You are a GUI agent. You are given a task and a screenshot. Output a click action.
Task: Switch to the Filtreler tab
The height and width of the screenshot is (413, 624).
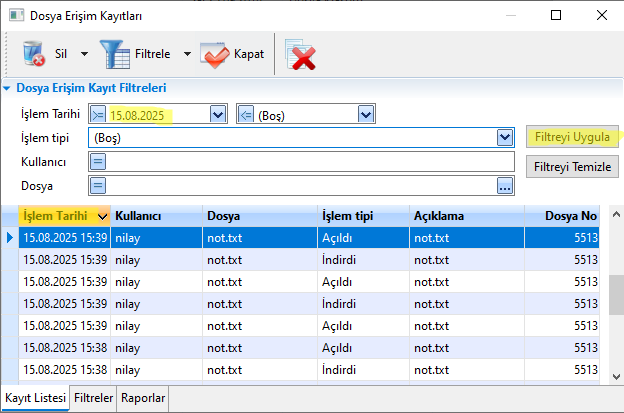[x=93, y=398]
